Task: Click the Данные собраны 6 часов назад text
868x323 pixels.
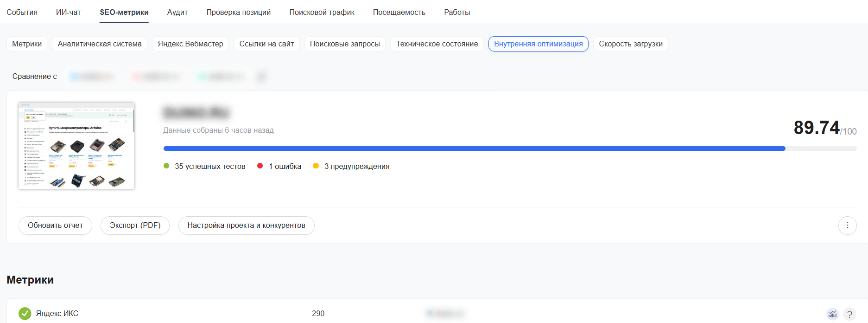Action: [218, 130]
